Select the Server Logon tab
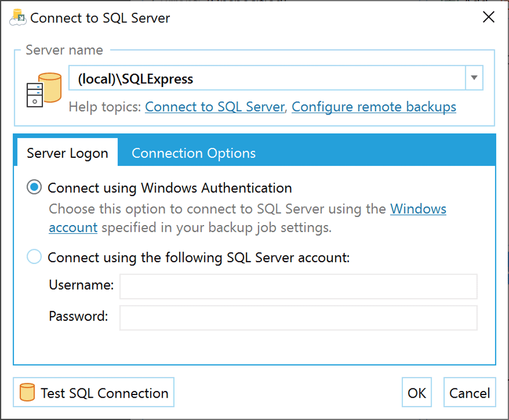This screenshot has height=420, width=509. pyautogui.click(x=68, y=153)
